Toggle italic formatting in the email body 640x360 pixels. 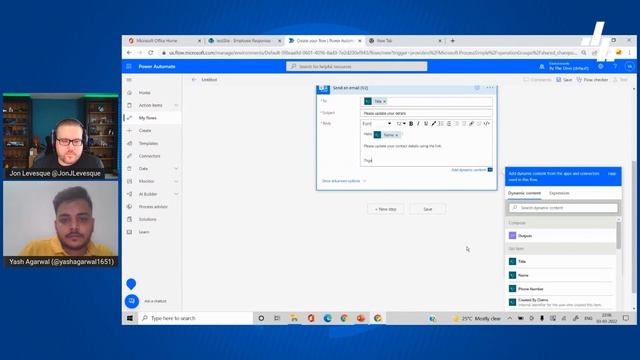tap(418, 124)
